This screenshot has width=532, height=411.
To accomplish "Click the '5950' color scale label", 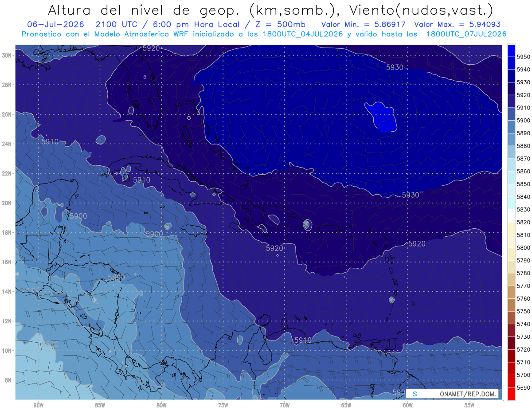I will click(x=523, y=57).
